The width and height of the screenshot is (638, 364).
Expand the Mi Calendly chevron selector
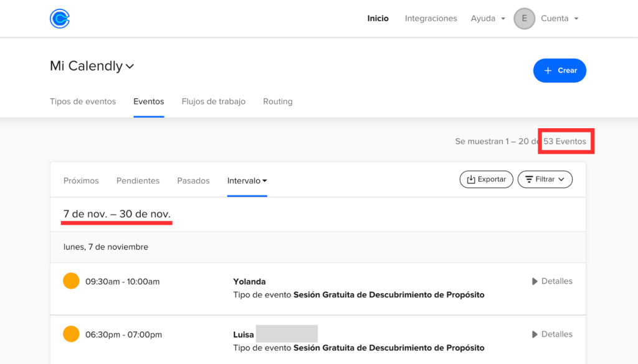point(130,67)
